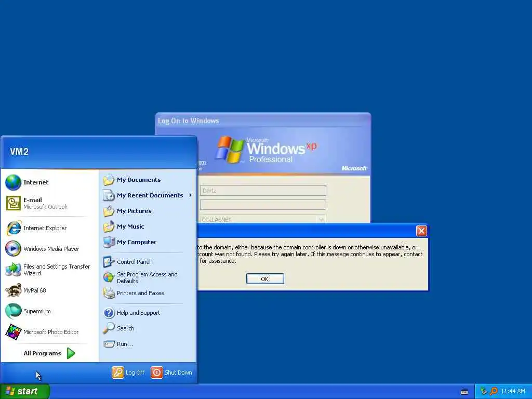This screenshot has height=399, width=532.
Task: Open Internet Explorer icon
Action: click(x=13, y=228)
